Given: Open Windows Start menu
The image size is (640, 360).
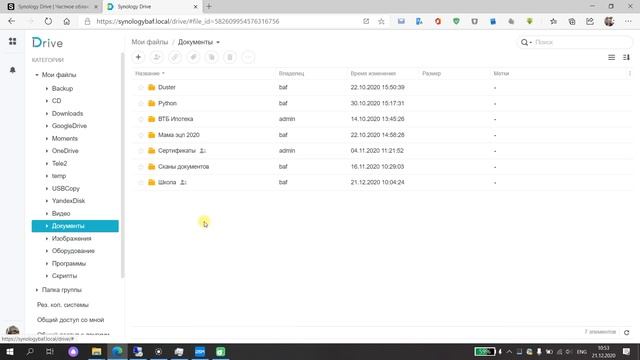Looking at the screenshot, I should 9,351.
